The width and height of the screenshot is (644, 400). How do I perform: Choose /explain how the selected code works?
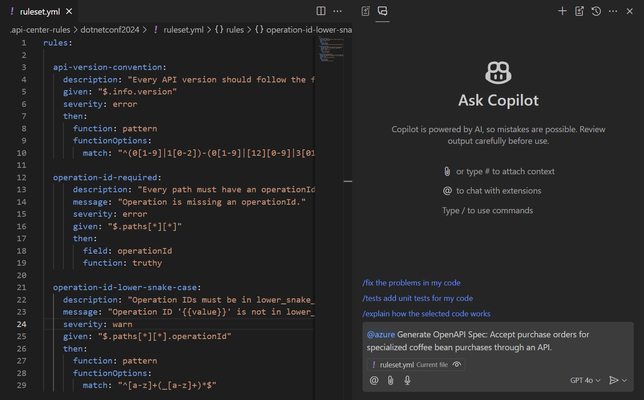(x=425, y=314)
